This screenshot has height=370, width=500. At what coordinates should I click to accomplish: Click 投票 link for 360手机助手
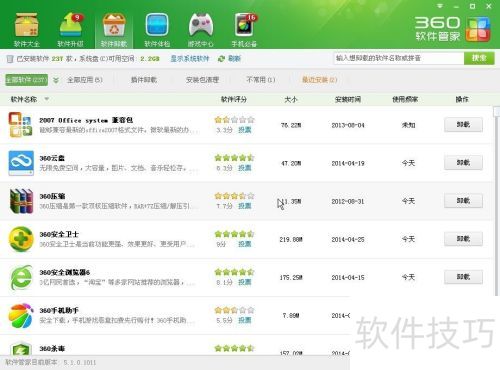click(244, 320)
